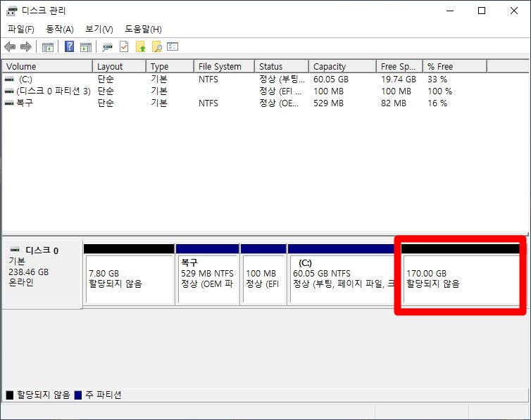Click the magnifier search toolbar icon

[x=157, y=46]
